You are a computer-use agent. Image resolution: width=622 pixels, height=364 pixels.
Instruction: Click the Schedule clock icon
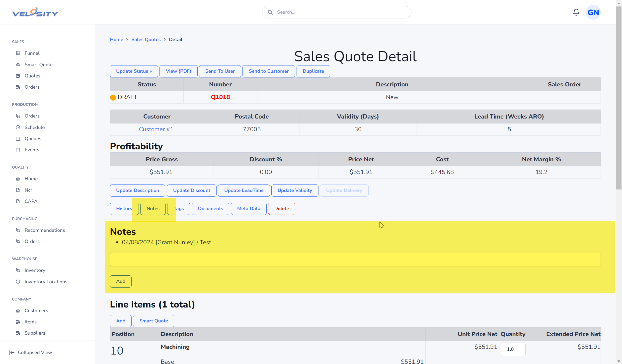[x=18, y=127]
